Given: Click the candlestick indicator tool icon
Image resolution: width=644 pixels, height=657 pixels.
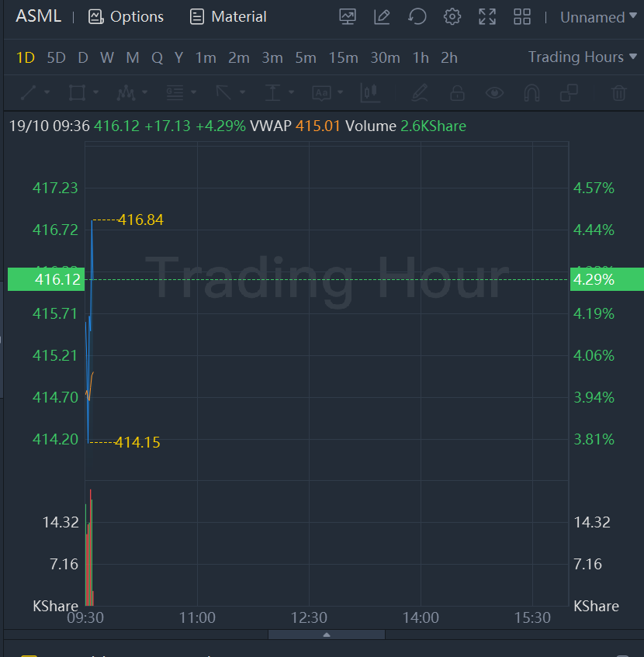Looking at the screenshot, I should coord(370,93).
